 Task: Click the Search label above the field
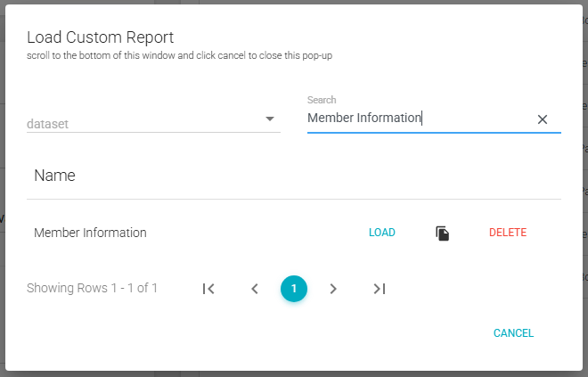(x=322, y=100)
